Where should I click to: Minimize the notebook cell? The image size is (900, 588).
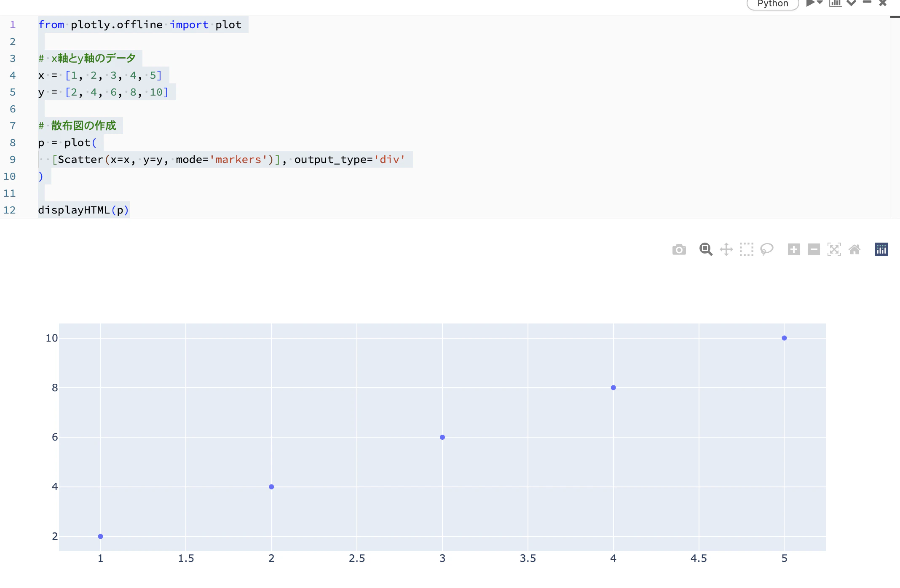pyautogui.click(x=867, y=3)
